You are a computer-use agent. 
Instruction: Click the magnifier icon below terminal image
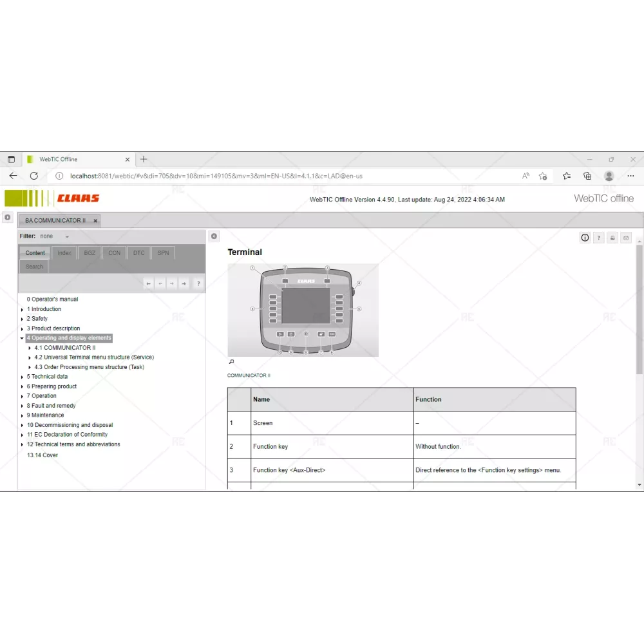coord(231,362)
